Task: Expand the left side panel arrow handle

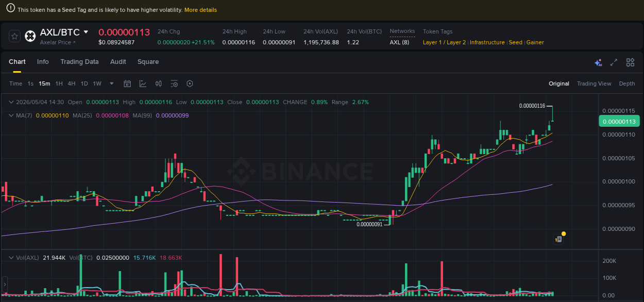Action: (5, 284)
